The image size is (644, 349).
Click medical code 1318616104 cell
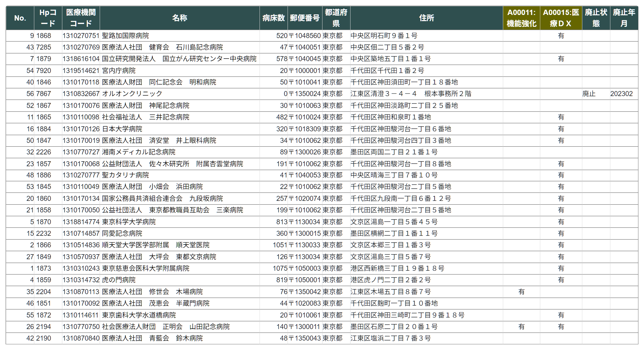(x=81, y=59)
